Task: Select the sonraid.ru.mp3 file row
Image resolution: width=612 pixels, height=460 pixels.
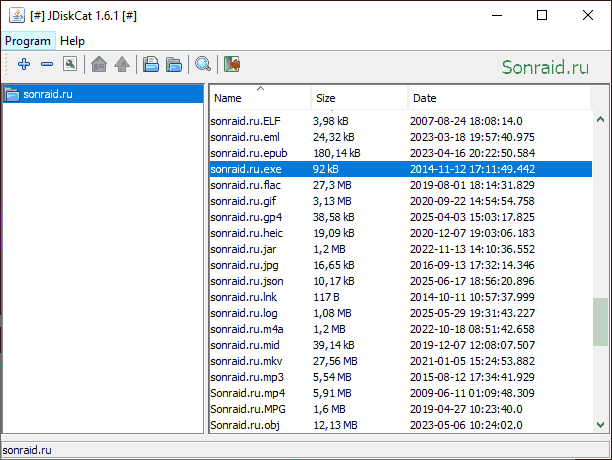Action: (x=401, y=377)
